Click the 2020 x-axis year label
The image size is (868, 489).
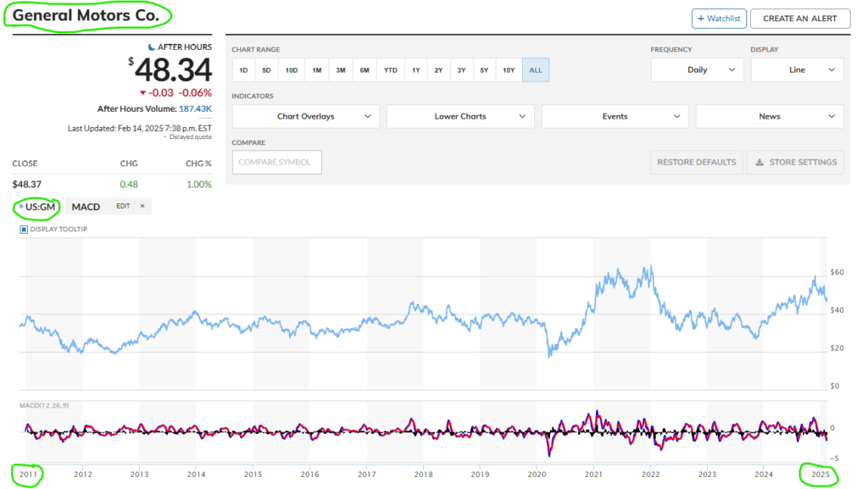pyautogui.click(x=537, y=474)
